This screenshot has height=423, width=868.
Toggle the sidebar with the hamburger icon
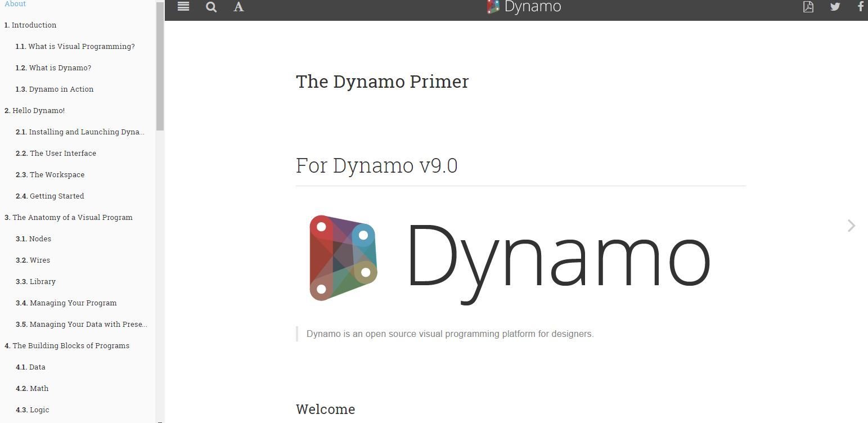183,7
